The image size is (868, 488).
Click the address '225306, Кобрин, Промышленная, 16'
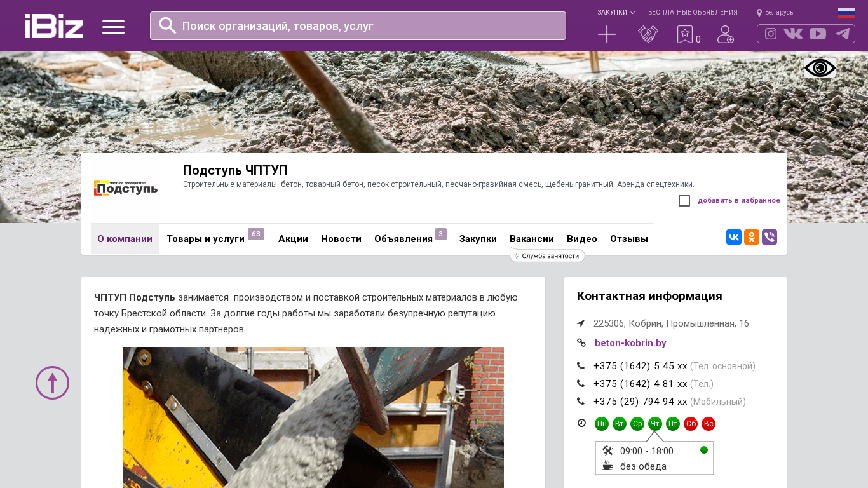coord(671,323)
